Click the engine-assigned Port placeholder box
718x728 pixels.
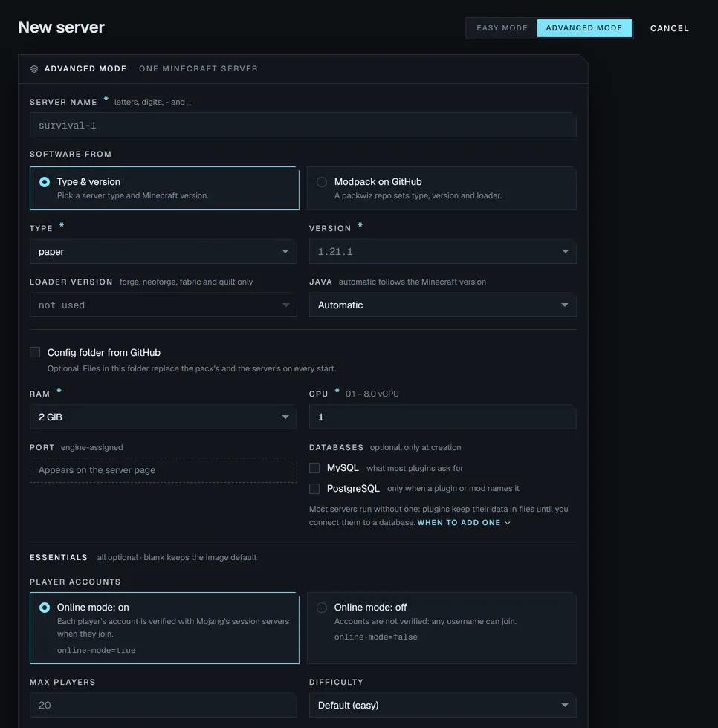click(x=163, y=470)
